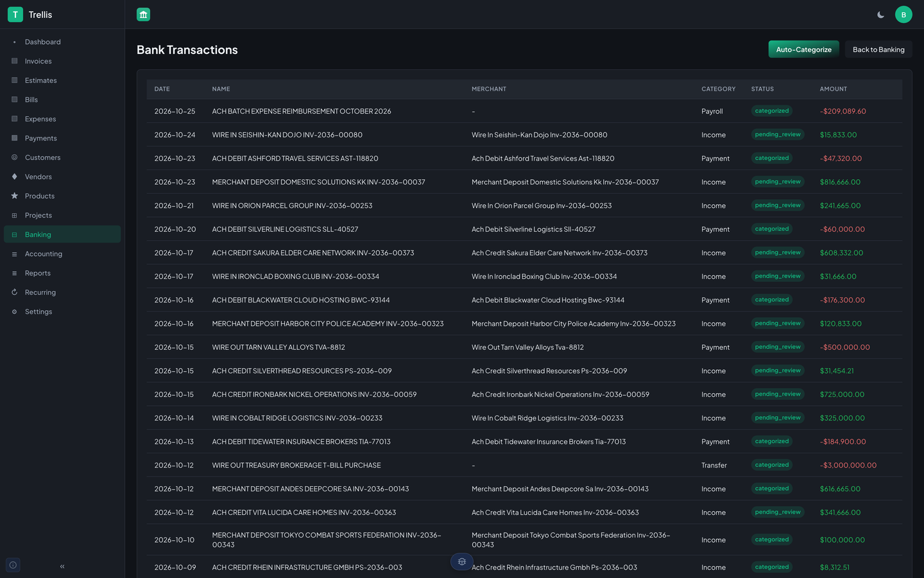Click the Vendors diamond icon
The width and height of the screenshot is (924, 578).
pyautogui.click(x=15, y=177)
